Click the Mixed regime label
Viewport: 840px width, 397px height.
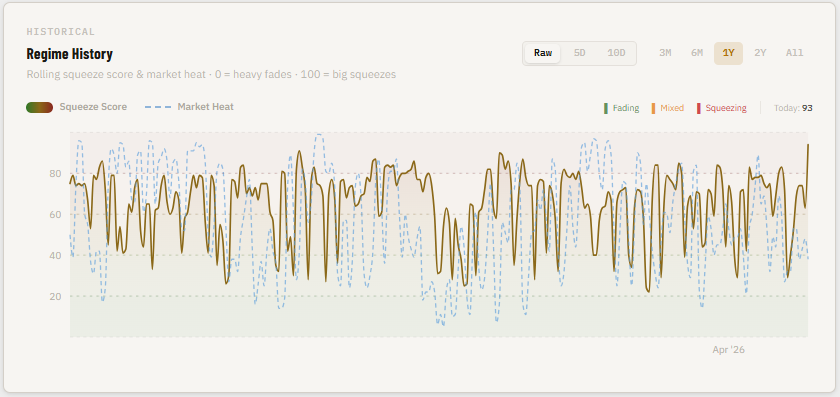[x=672, y=108]
